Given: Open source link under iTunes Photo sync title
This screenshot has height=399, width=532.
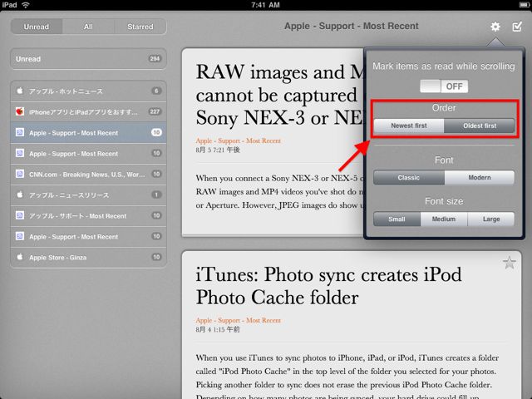Looking at the screenshot, I should pyautogui.click(x=239, y=320).
